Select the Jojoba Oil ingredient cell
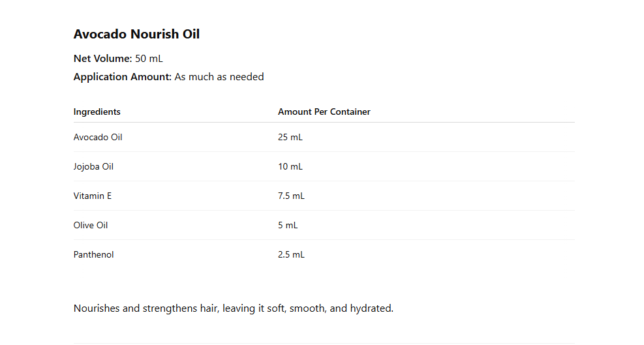This screenshot has height=345, width=644. (x=93, y=167)
